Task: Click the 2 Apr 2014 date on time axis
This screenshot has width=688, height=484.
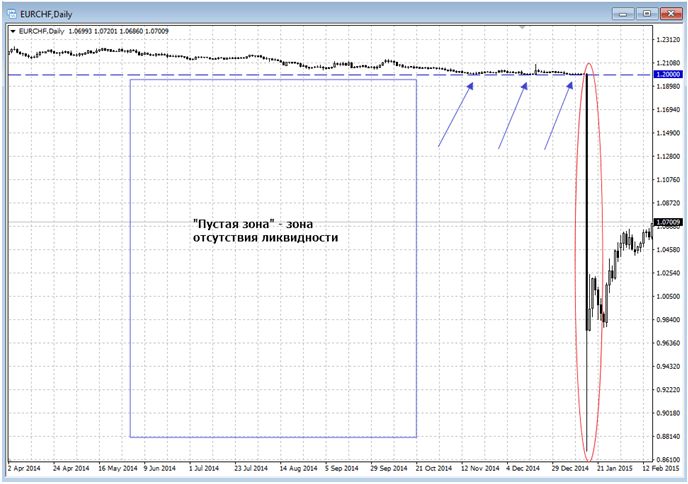Action: (x=24, y=467)
